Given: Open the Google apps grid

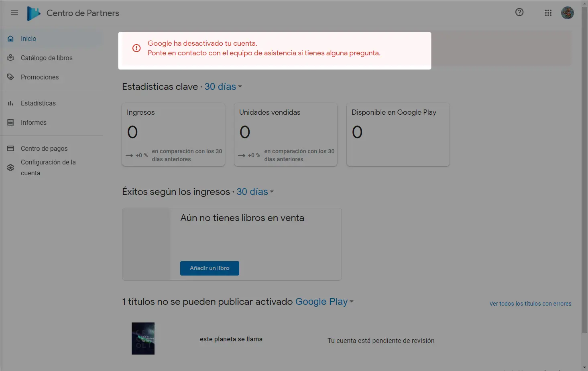Looking at the screenshot, I should coord(548,13).
